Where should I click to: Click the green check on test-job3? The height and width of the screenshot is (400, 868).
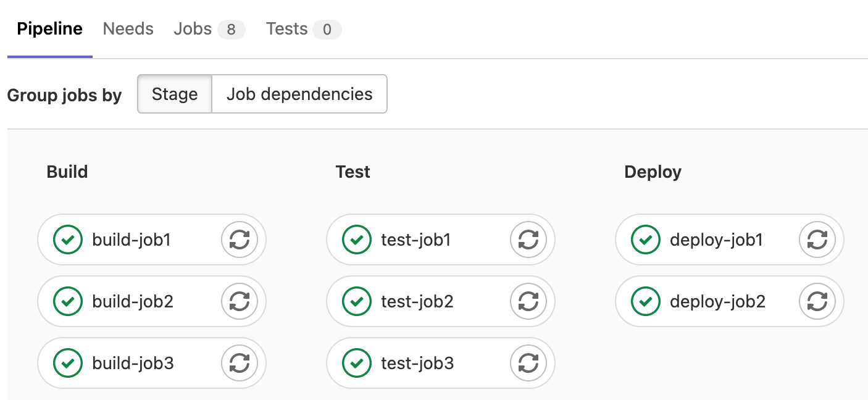click(x=357, y=363)
